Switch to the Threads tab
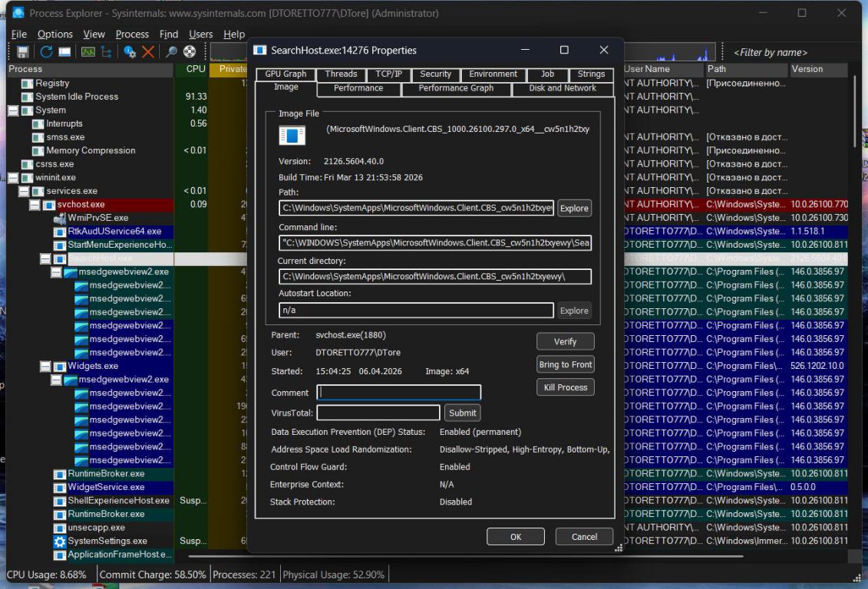This screenshot has width=868, height=589. [341, 74]
